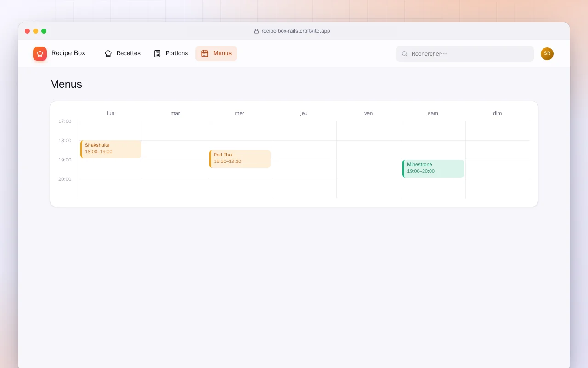The width and height of the screenshot is (588, 368).
Task: Click the Recipe Box brand name
Action: [x=68, y=53]
